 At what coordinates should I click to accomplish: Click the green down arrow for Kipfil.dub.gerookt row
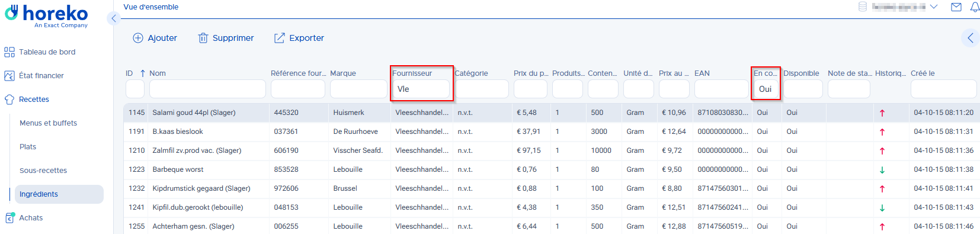(x=882, y=208)
